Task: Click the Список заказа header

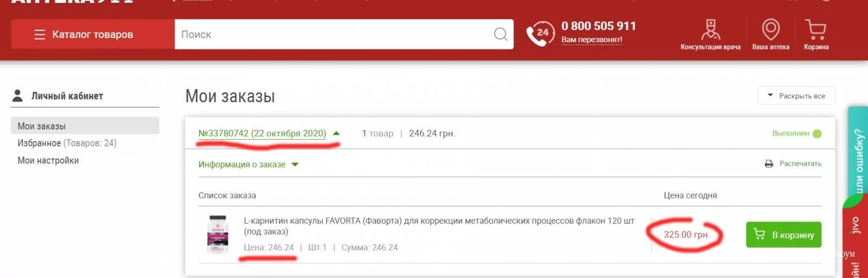Action: coord(227,195)
